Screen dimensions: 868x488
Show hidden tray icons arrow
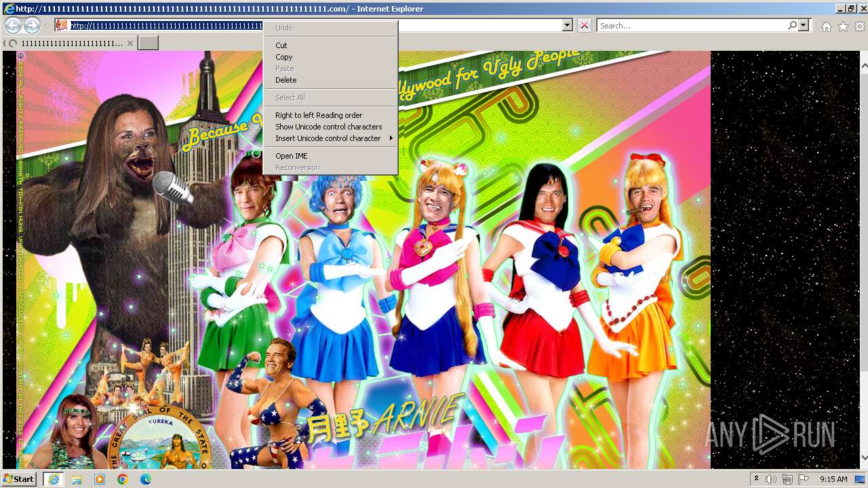757,479
